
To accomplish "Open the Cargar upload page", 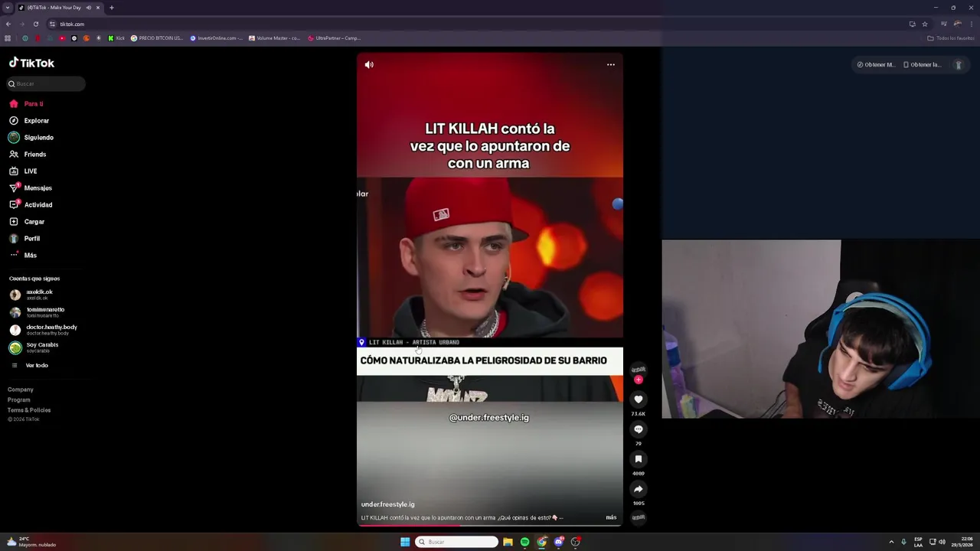I will tap(27, 221).
